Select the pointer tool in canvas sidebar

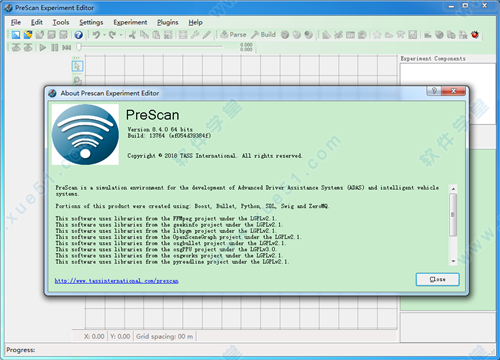(77, 66)
